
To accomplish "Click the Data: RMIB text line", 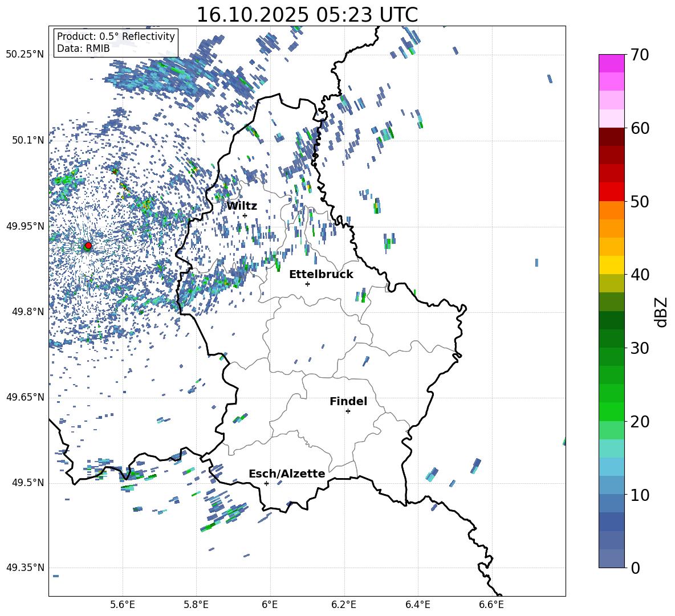I will coord(83,48).
